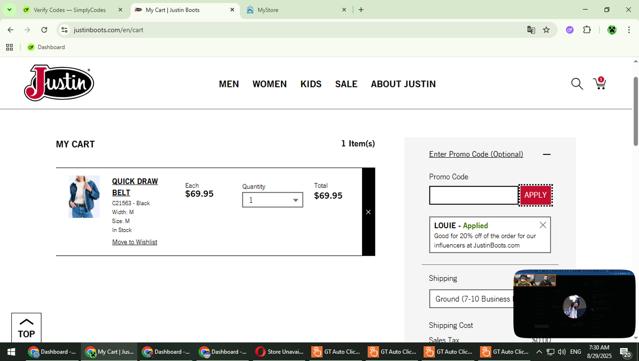Apply the promo code
639x361 pixels.
tap(535, 195)
